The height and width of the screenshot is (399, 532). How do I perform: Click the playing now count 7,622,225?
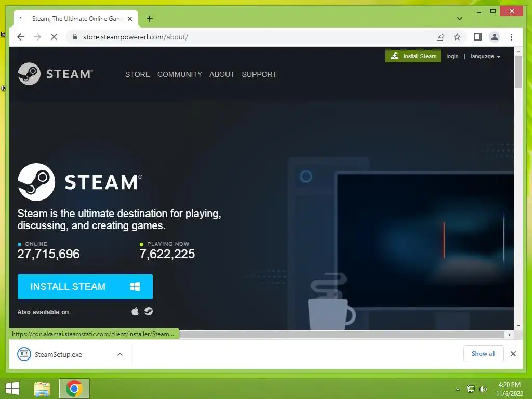coord(167,254)
